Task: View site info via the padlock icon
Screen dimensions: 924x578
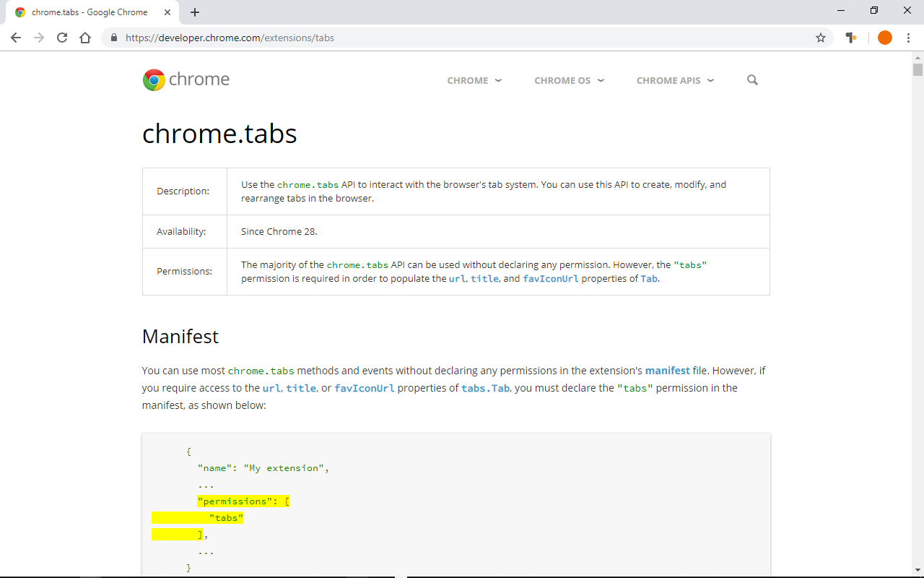Action: 114,38
